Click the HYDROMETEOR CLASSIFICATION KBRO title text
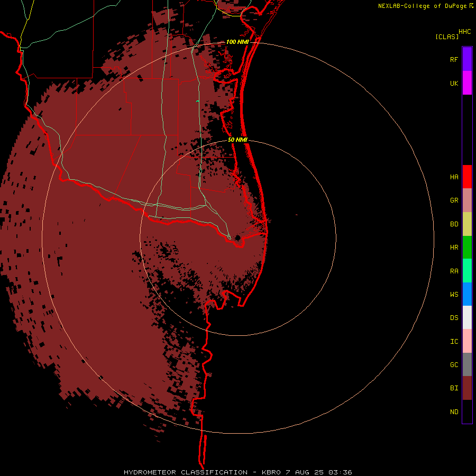The height and width of the screenshot is (476, 476). point(237,472)
